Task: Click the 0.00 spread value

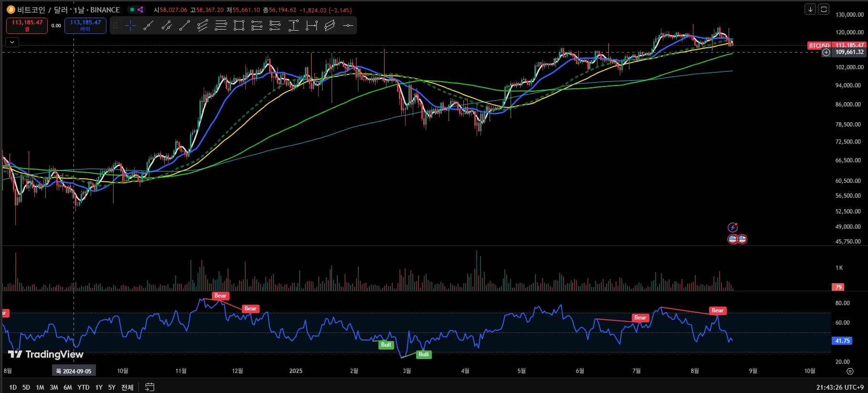Action: pos(56,26)
